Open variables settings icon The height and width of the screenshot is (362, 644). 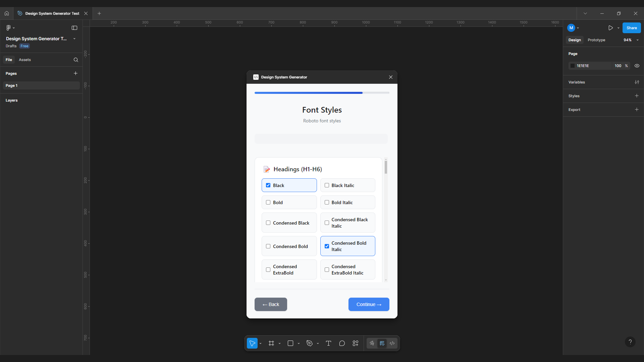click(637, 82)
